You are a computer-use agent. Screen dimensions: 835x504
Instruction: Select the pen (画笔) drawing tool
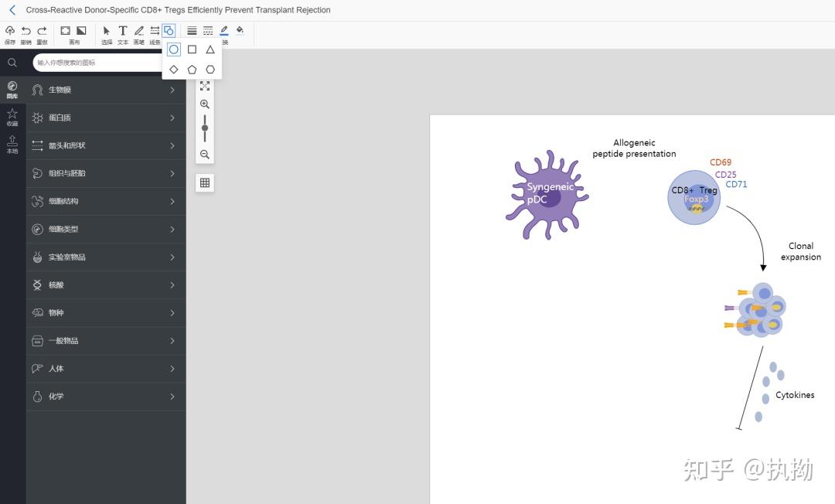point(139,31)
